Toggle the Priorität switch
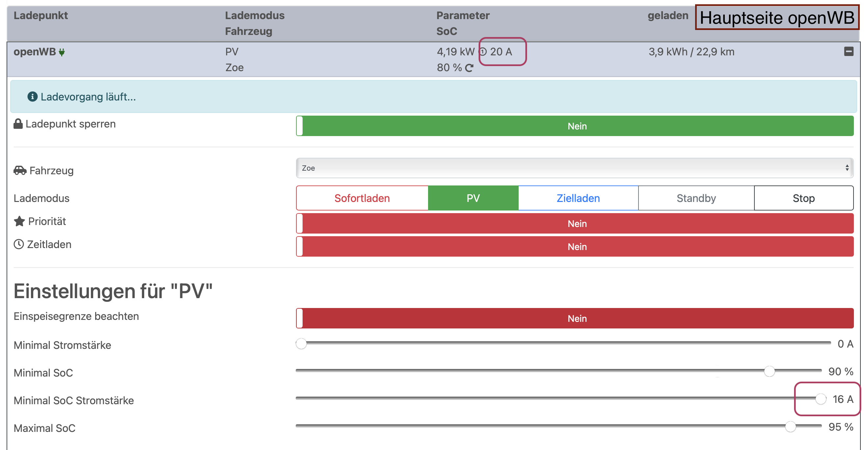This screenshot has width=868, height=450. [575, 223]
